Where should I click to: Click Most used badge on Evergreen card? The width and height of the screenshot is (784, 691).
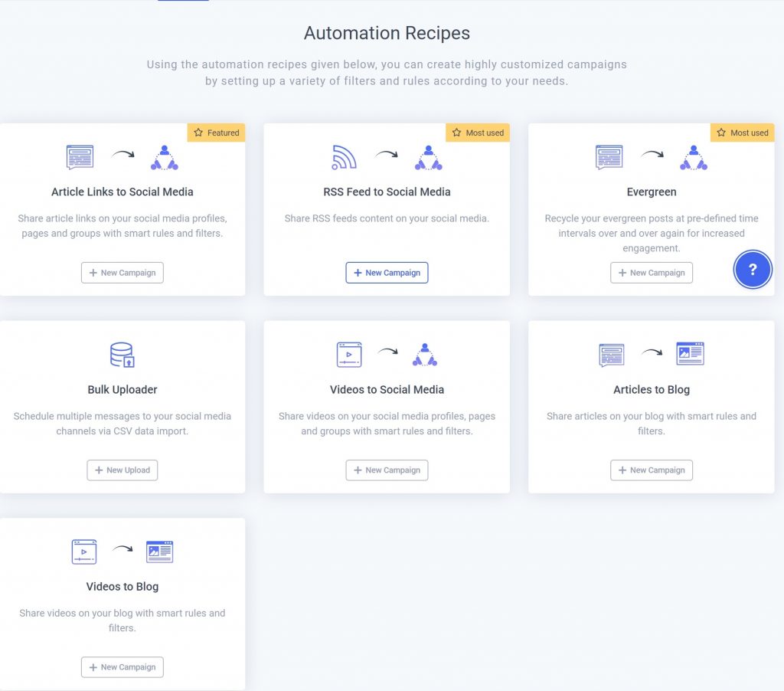742,133
